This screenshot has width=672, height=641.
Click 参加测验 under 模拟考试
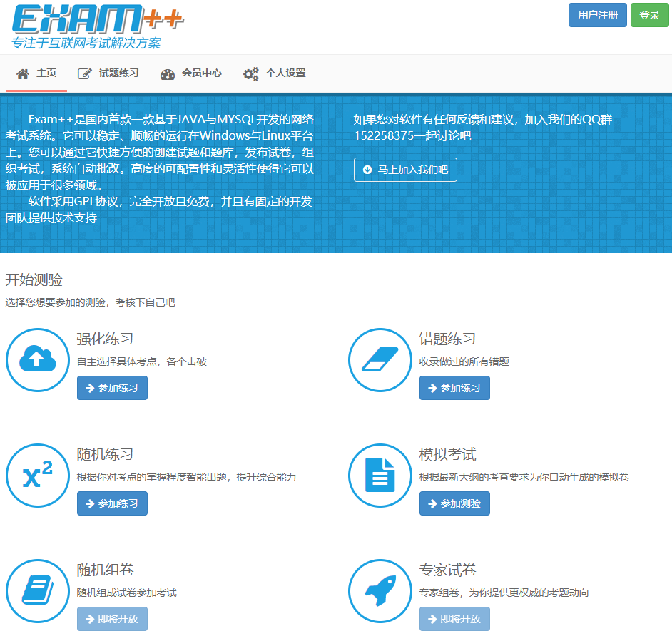(x=454, y=503)
